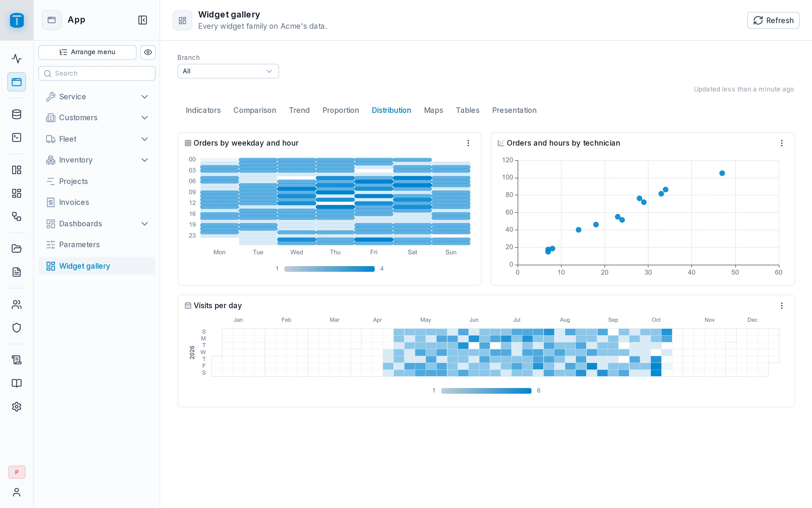Expand the Customers menu section
This screenshot has width=812, height=508.
coord(97,118)
